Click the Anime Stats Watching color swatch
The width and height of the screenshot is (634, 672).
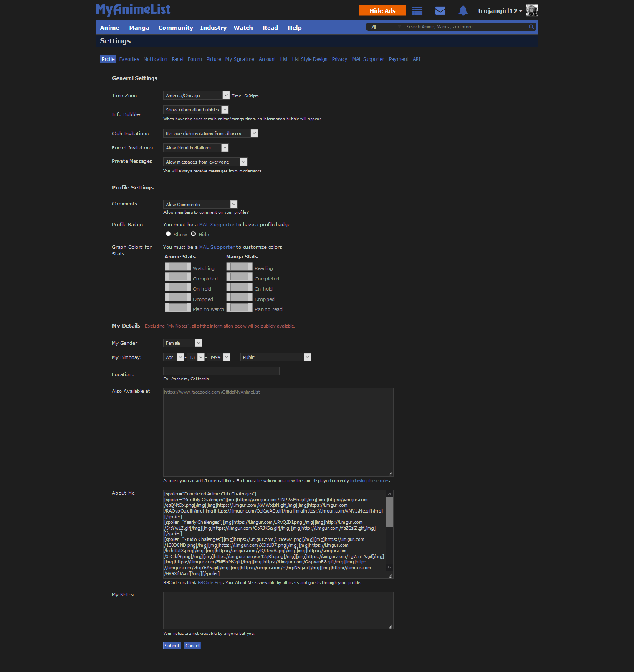[178, 267]
